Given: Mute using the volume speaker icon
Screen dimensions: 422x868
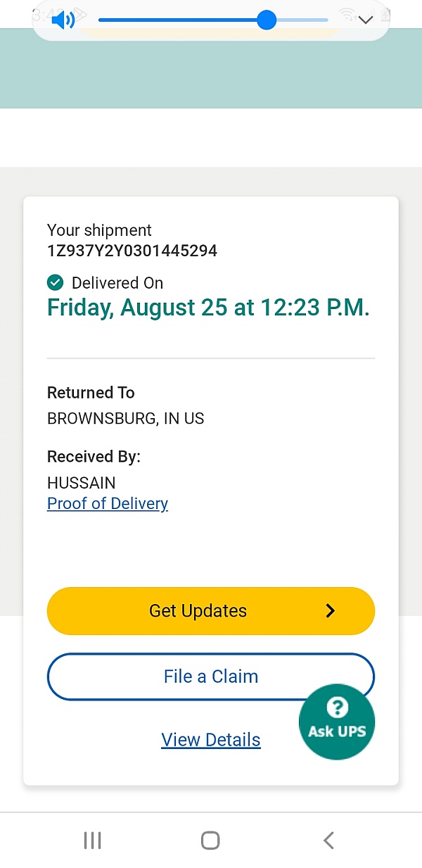Looking at the screenshot, I should click(63, 20).
